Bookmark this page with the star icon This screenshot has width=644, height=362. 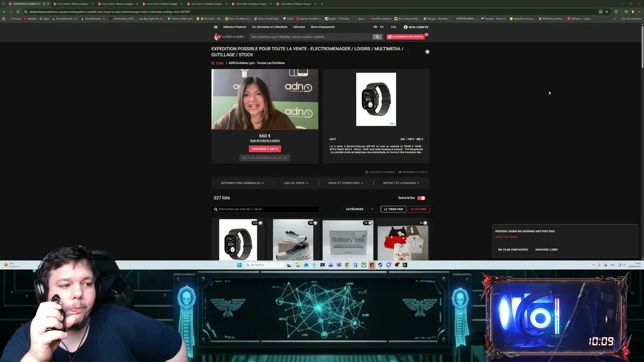(607, 12)
